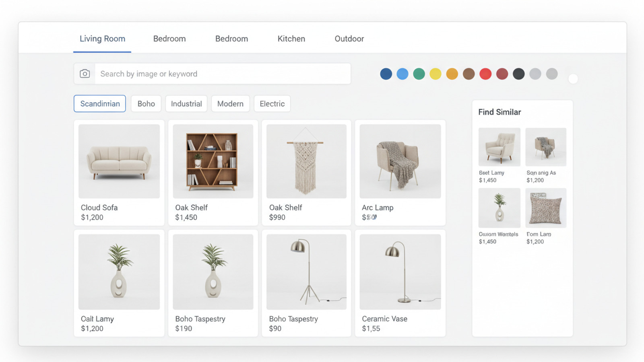The width and height of the screenshot is (644, 362).
Task: Click the 'Cloud Sofa' product name
Action: (99, 208)
